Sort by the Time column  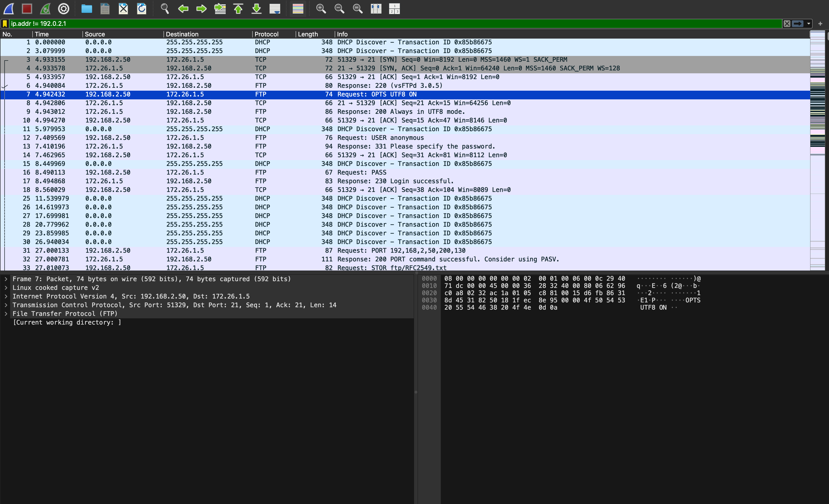(x=58, y=34)
